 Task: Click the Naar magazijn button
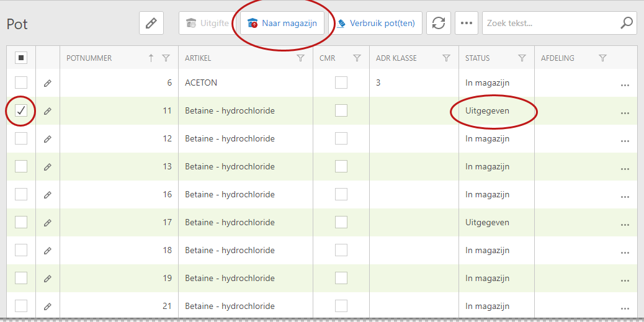282,24
